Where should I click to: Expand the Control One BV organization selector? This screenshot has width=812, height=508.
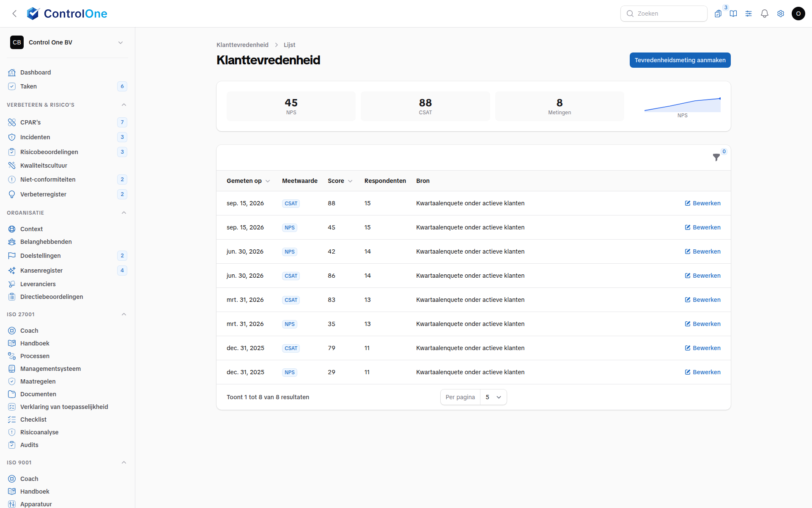coord(67,42)
